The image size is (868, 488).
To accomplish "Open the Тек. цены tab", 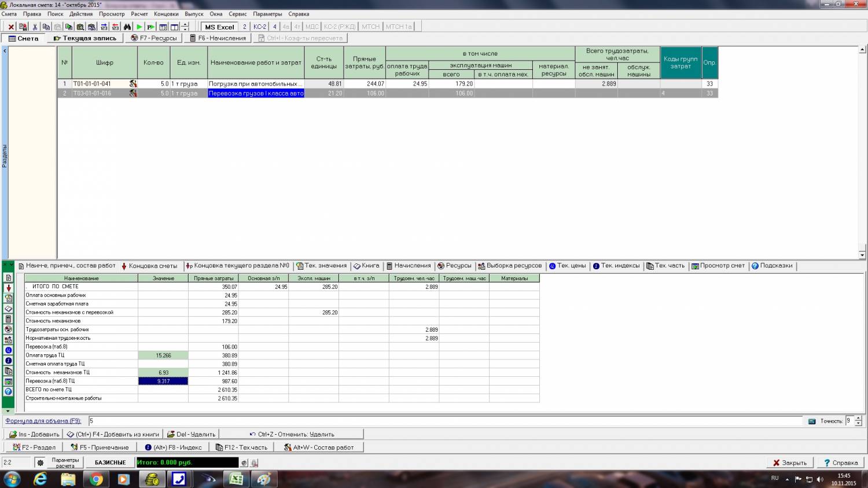I will click(x=568, y=266).
